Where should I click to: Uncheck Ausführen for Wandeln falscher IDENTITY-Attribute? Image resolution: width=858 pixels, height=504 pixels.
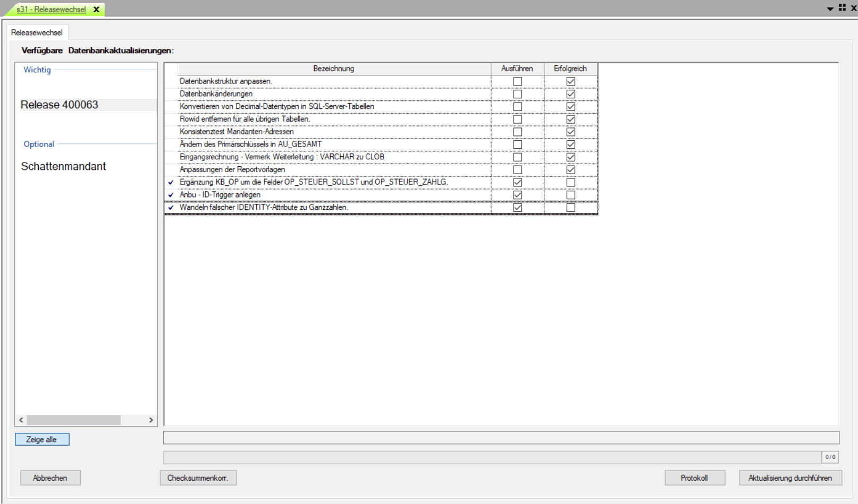tap(517, 208)
